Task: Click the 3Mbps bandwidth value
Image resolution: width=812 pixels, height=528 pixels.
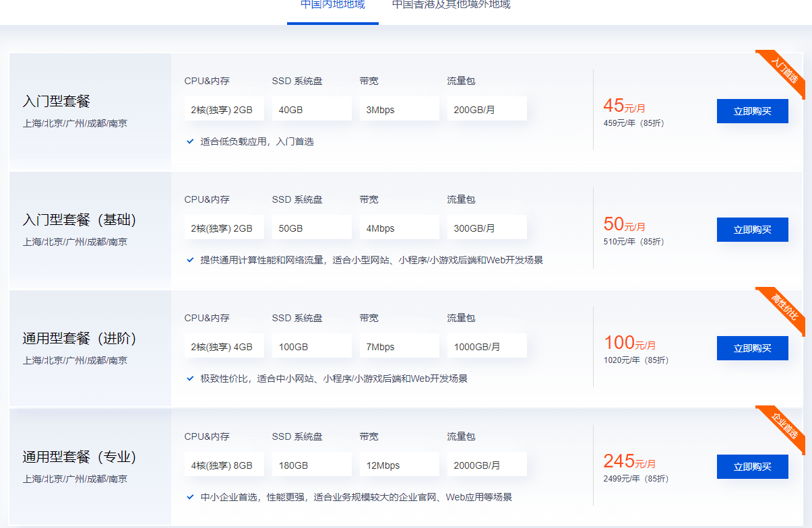Action: 399,109
